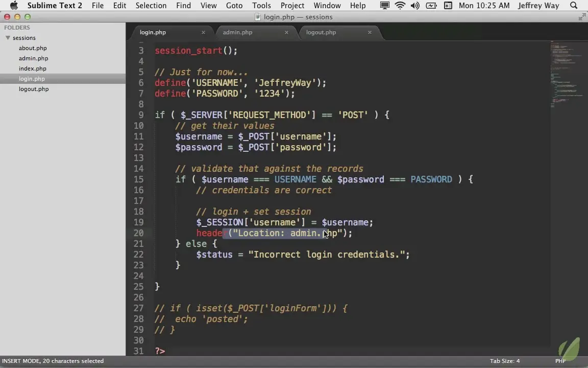The height and width of the screenshot is (368, 588).
Task: Open admin.php from the sidebar
Action: pyautogui.click(x=33, y=58)
